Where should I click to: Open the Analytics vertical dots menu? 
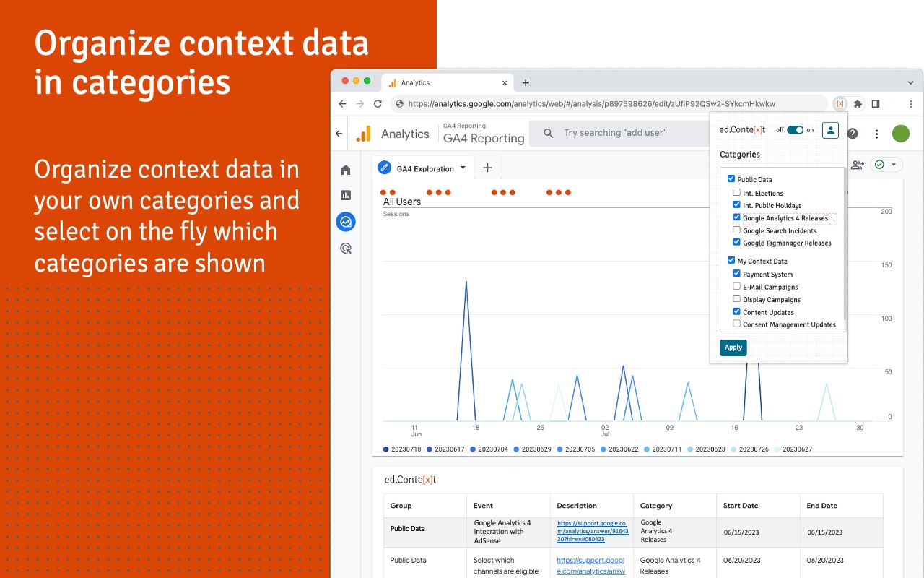coord(876,134)
